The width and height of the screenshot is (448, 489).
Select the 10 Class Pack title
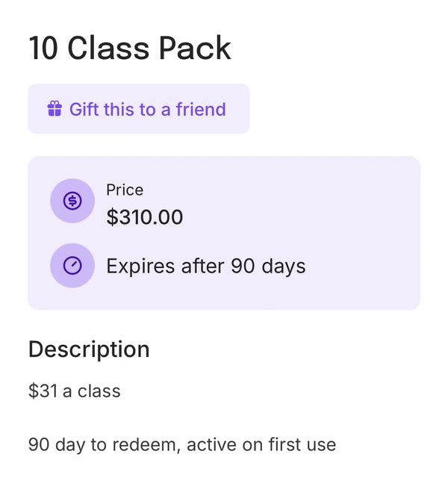pos(130,49)
